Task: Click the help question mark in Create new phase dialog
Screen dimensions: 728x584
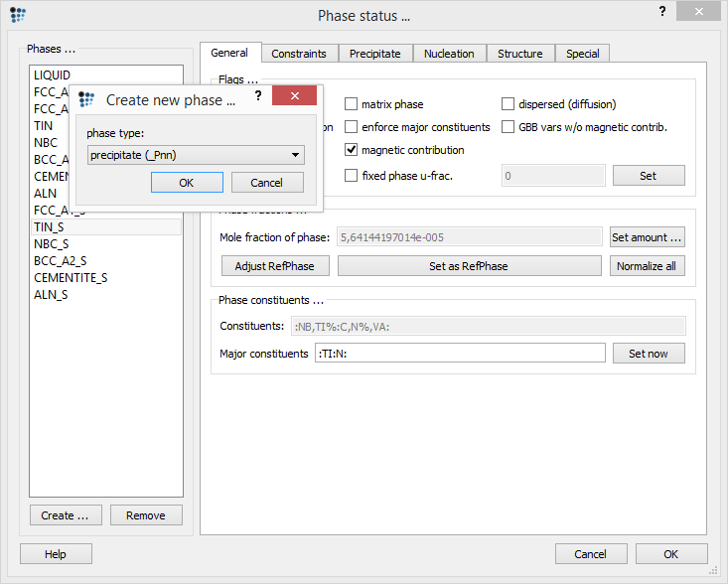Action: pos(257,95)
